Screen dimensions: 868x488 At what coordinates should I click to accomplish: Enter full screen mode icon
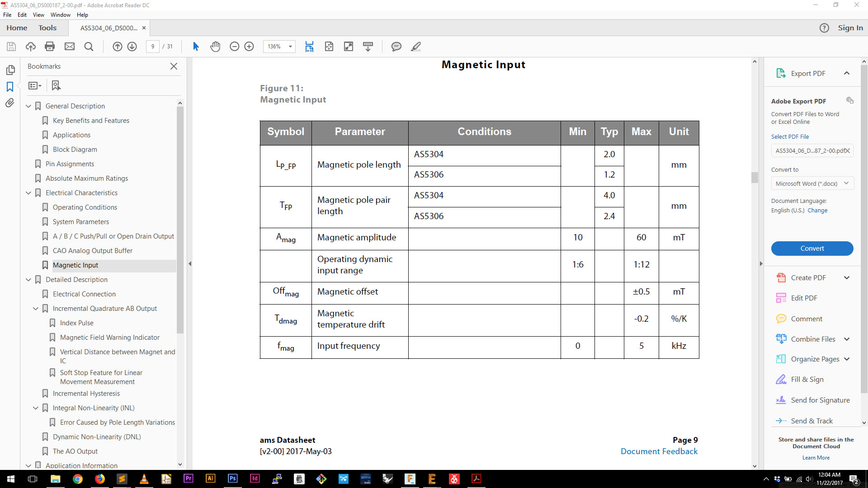point(349,47)
